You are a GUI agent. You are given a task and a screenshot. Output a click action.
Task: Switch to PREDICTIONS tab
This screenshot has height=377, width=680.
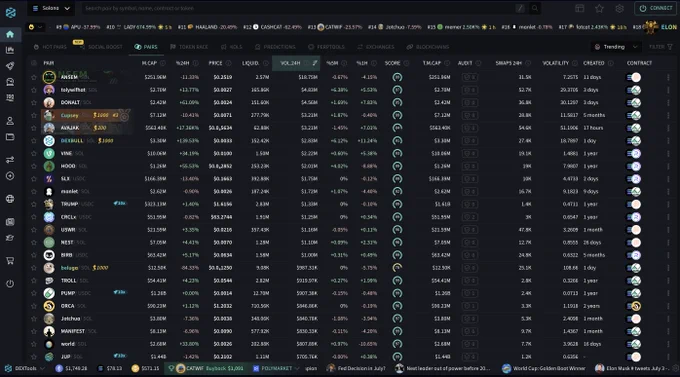pyautogui.click(x=275, y=47)
